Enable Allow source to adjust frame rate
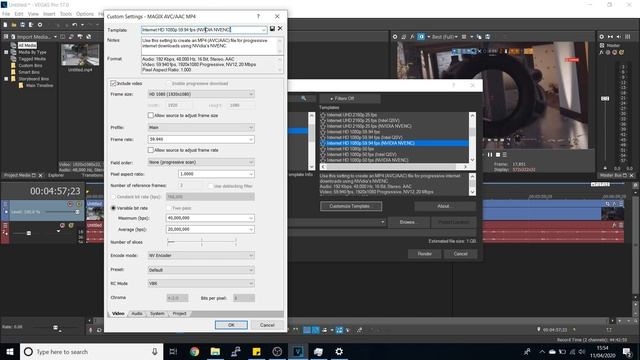Image resolution: width=640 pixels, height=360 pixels. (x=151, y=150)
